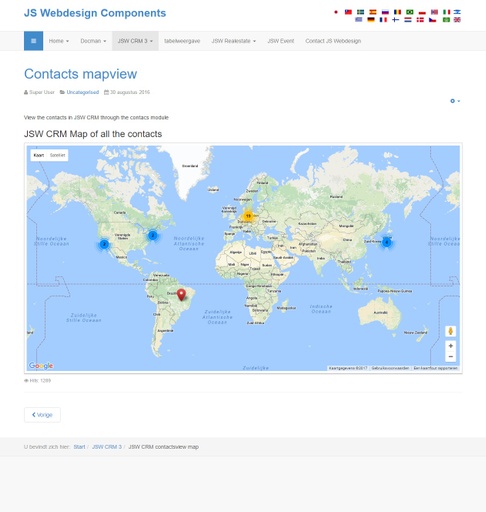Click the Super User author text

[42, 92]
